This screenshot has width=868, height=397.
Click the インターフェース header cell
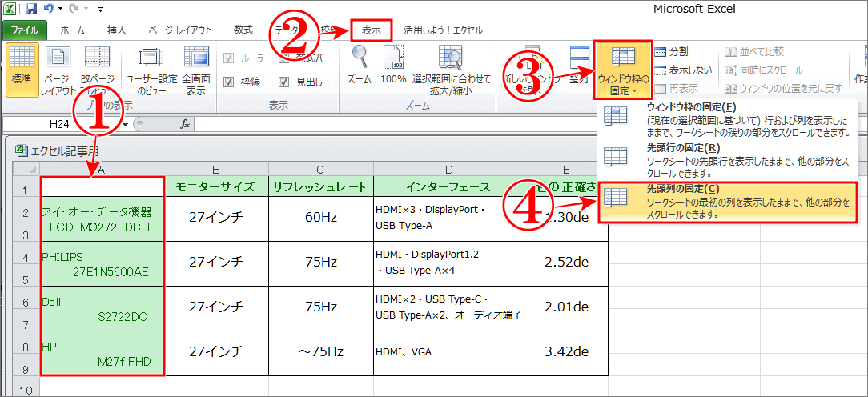click(x=449, y=186)
